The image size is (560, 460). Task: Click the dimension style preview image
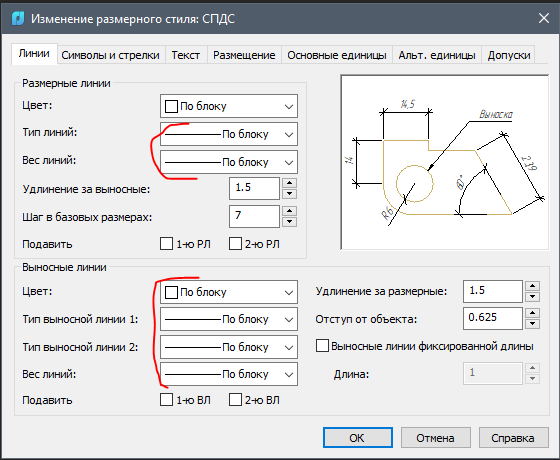pyautogui.click(x=445, y=162)
